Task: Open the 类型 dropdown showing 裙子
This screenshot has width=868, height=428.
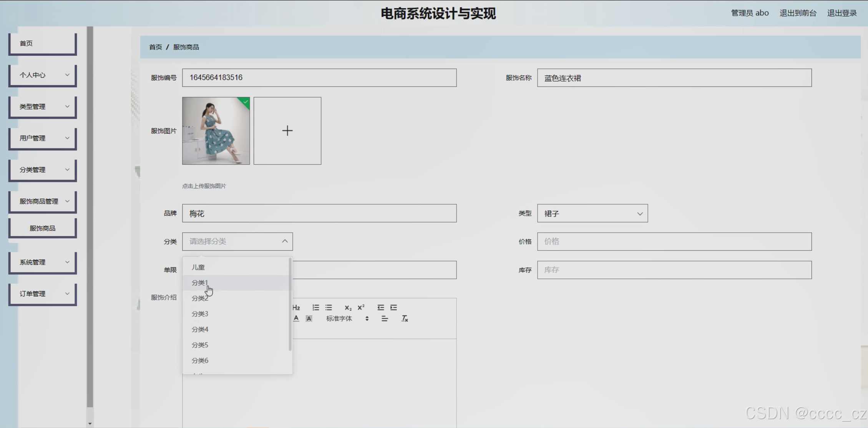Action: pyautogui.click(x=592, y=213)
